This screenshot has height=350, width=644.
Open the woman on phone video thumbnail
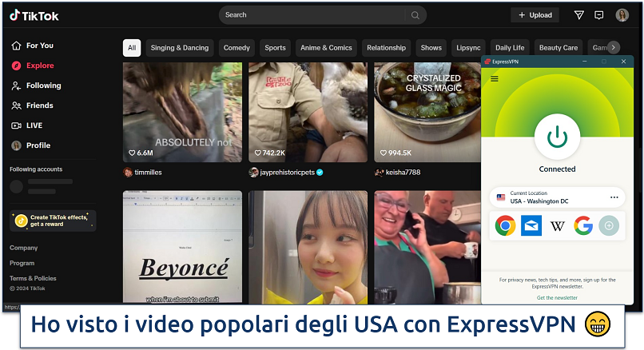(427, 247)
